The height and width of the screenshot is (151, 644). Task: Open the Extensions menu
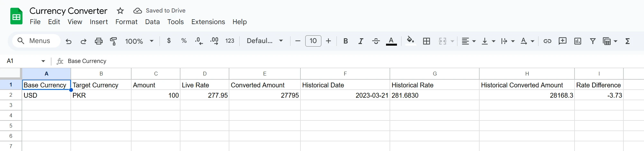pos(208,22)
